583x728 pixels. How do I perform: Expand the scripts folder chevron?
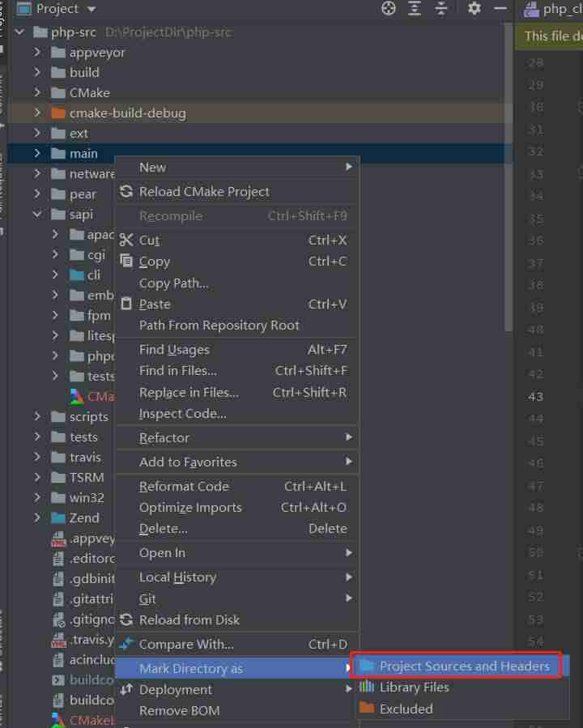[37, 416]
